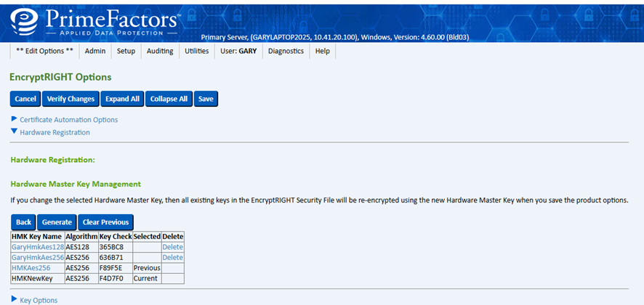Click the Hardware Master Key Management heading
Screen dimensions: 644x305
point(76,184)
